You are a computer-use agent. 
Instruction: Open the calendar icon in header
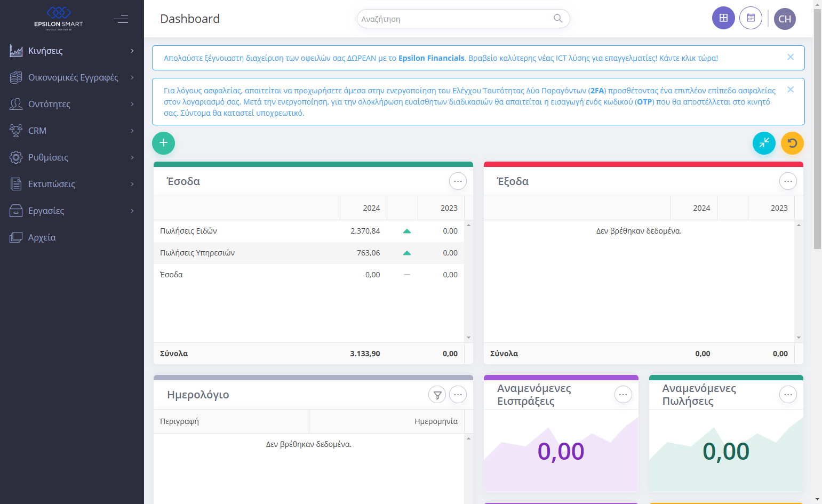pyautogui.click(x=751, y=18)
